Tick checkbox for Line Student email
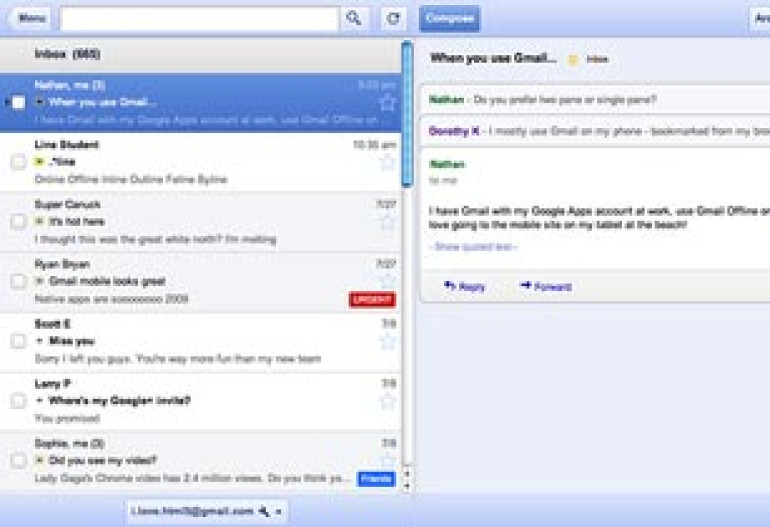This screenshot has width=770, height=527. pyautogui.click(x=18, y=162)
